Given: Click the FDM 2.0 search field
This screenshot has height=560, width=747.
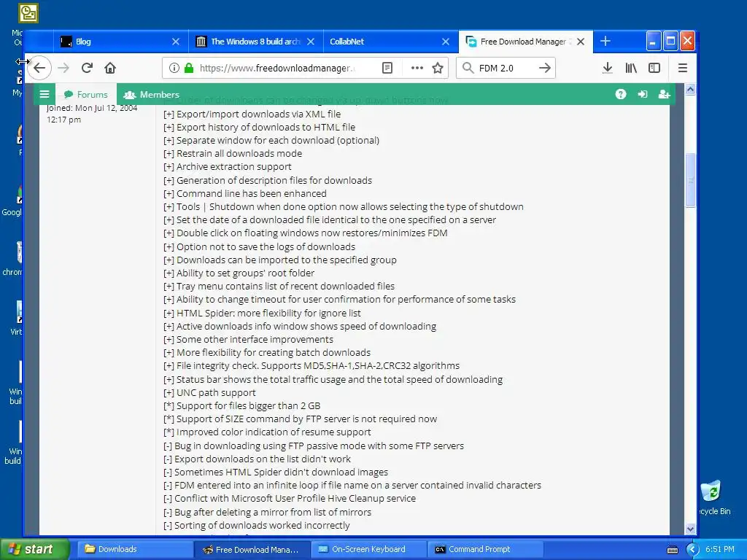Looking at the screenshot, I should click(x=506, y=68).
